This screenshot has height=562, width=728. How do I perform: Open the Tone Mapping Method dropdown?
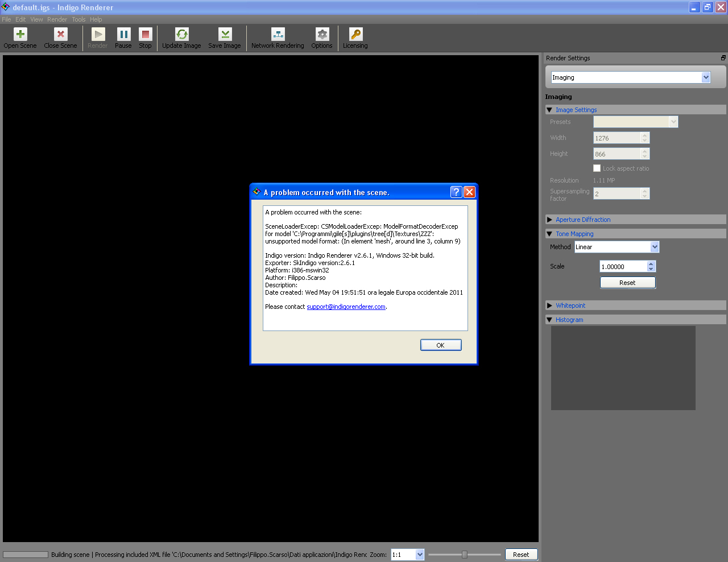[617, 247]
